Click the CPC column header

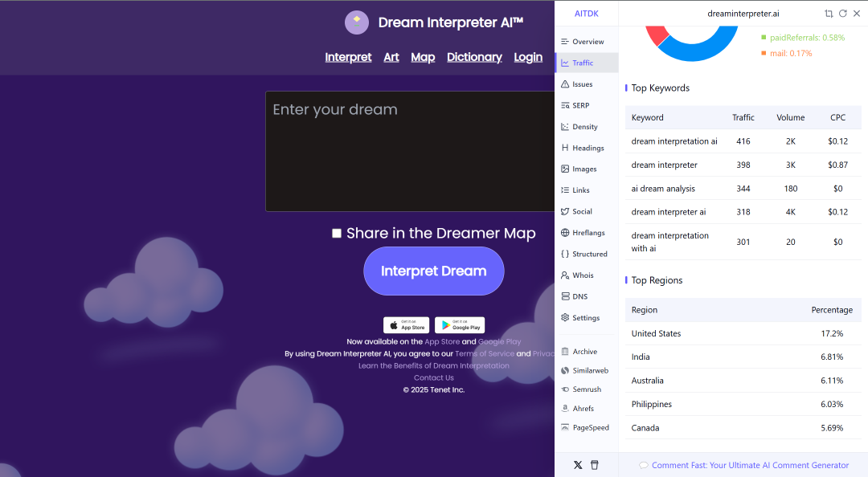837,117
